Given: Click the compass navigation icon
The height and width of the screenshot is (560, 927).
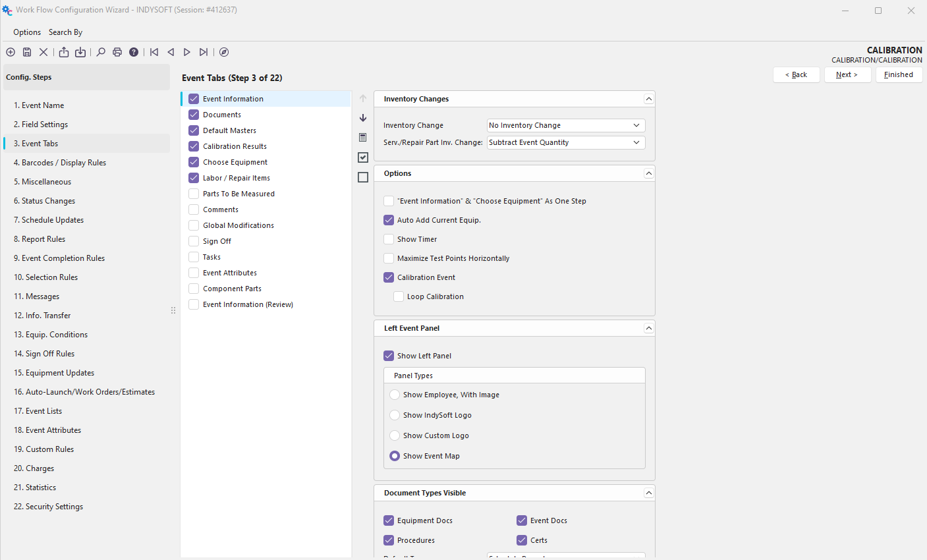Looking at the screenshot, I should [224, 52].
